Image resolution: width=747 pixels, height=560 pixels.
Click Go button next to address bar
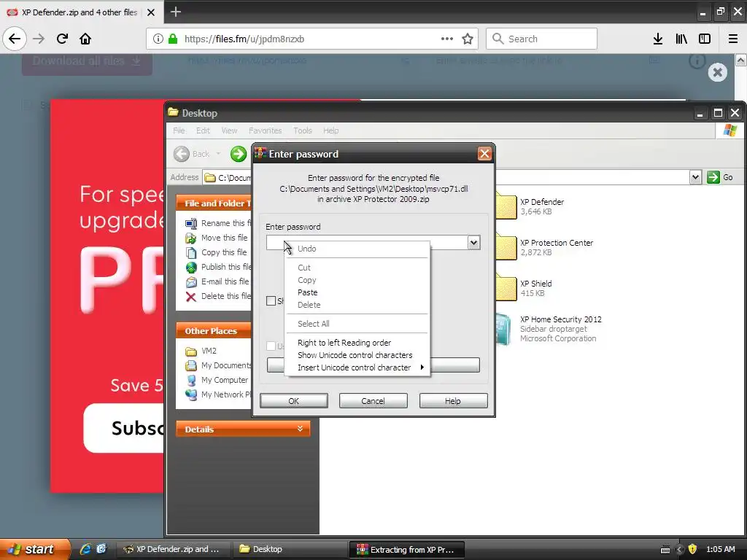(x=720, y=177)
